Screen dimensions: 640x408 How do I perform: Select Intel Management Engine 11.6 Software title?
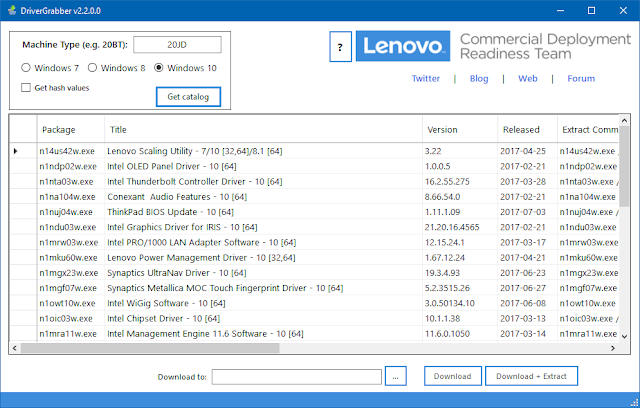pyautogui.click(x=263, y=334)
